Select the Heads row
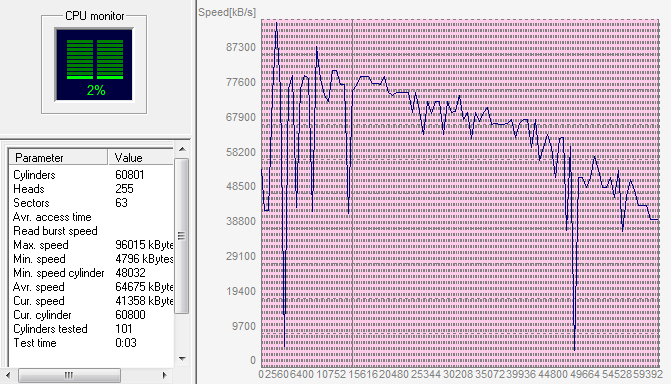This screenshot has width=671, height=384. point(92,189)
